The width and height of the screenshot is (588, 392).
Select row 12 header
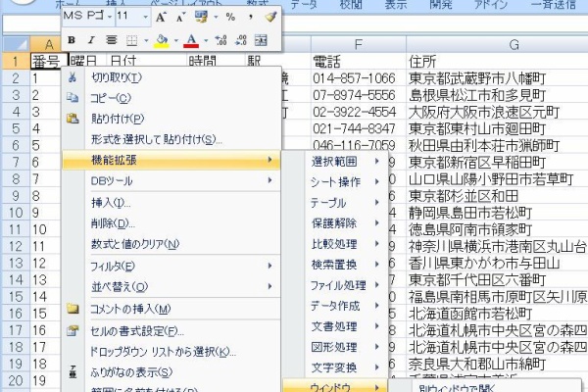tap(16, 246)
